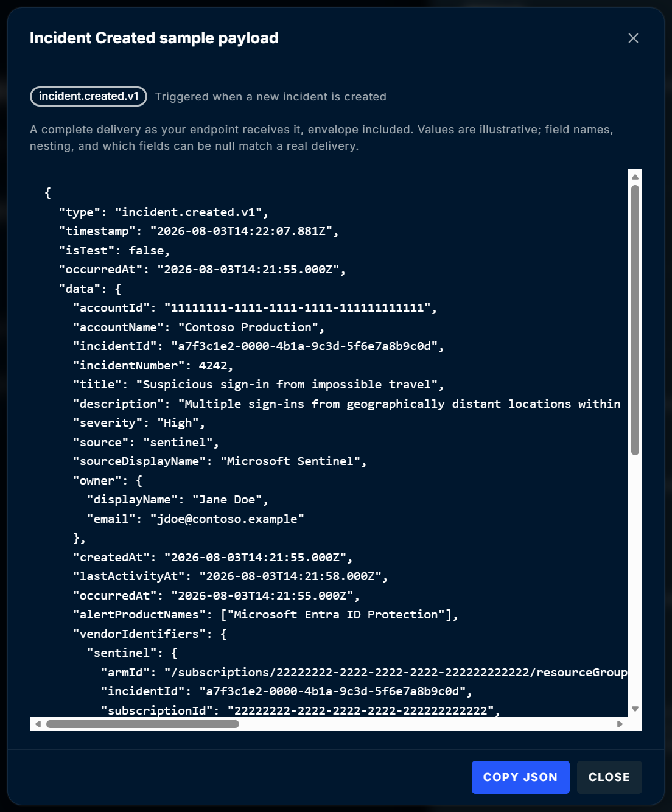Click the "type": "incident.created.v1" line

[x=164, y=212]
